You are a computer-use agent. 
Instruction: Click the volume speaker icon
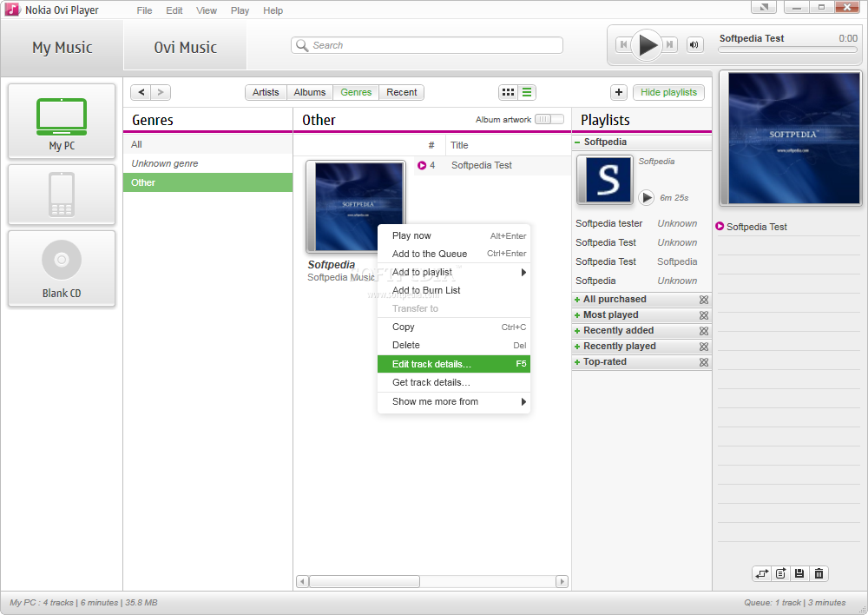click(x=694, y=45)
